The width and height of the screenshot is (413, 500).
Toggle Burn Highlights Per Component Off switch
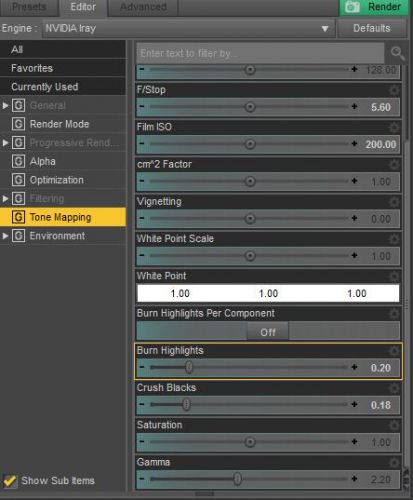pos(268,332)
